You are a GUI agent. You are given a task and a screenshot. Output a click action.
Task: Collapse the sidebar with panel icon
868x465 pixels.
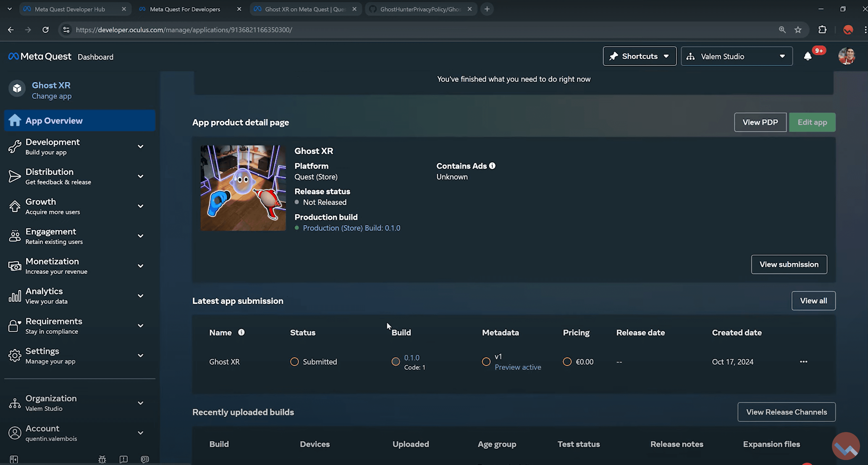click(x=14, y=459)
